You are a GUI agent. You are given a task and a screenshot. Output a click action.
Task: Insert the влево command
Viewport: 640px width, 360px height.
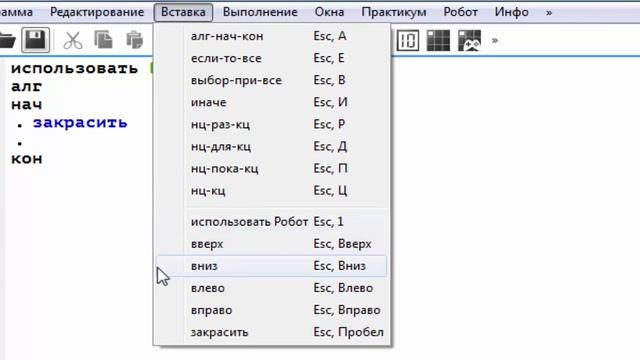pyautogui.click(x=271, y=288)
